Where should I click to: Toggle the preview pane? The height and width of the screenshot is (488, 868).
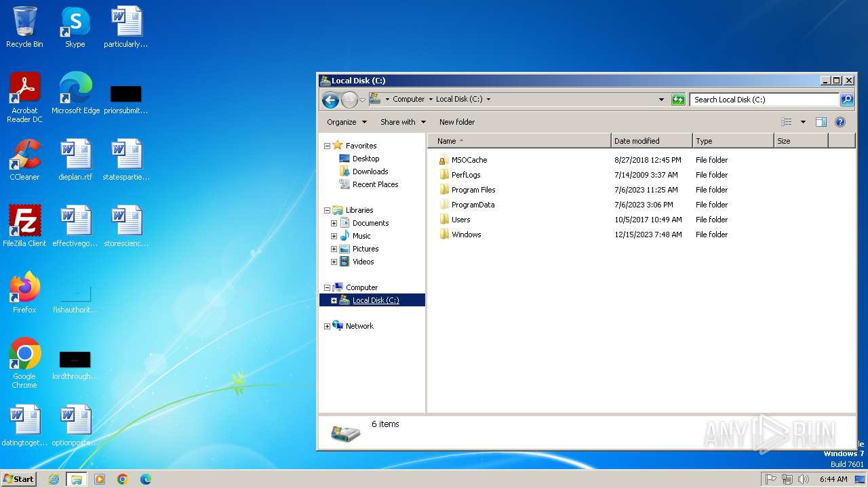[x=821, y=122]
